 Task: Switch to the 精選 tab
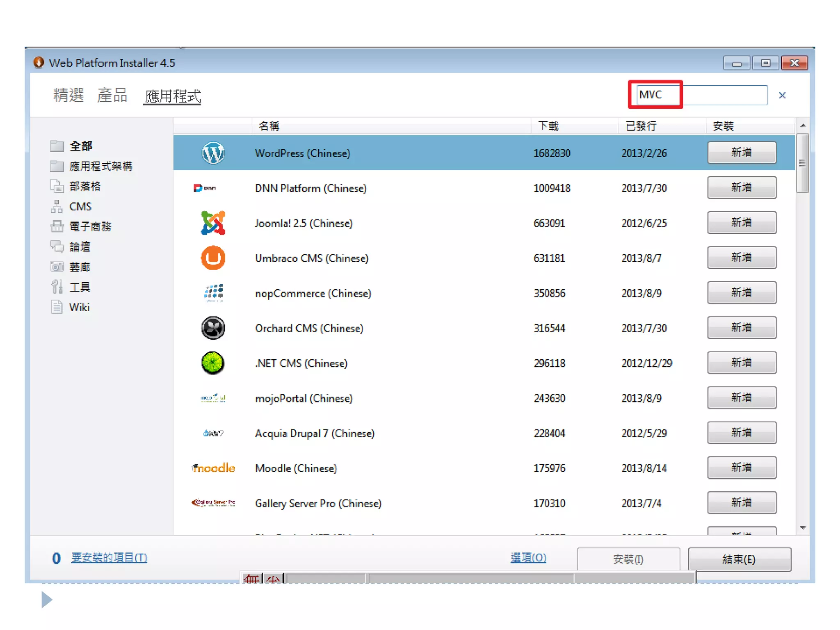pyautogui.click(x=68, y=95)
